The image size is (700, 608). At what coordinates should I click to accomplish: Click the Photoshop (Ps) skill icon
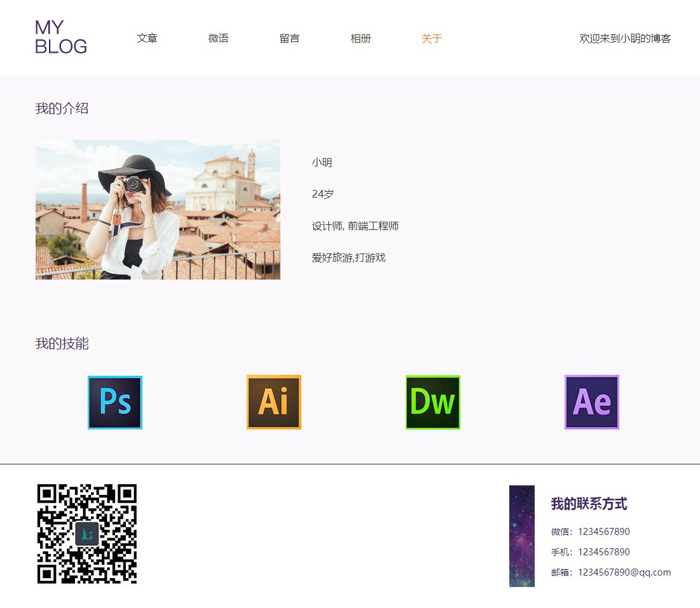click(115, 402)
